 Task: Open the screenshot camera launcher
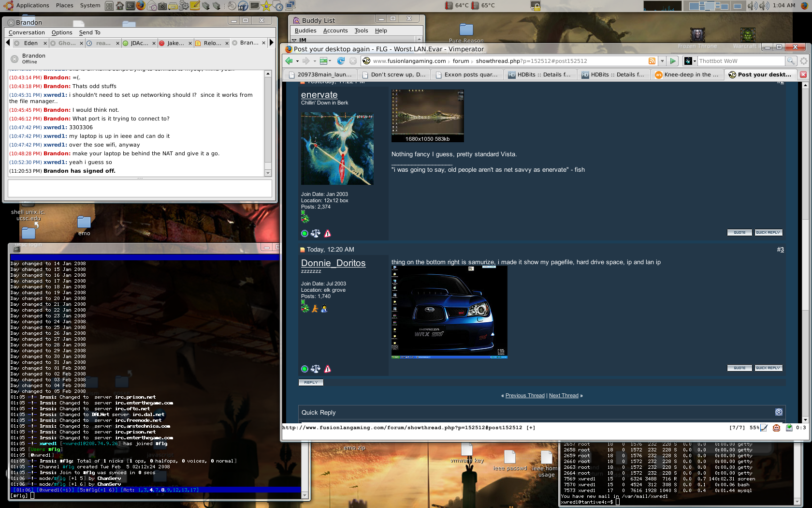[x=162, y=6]
